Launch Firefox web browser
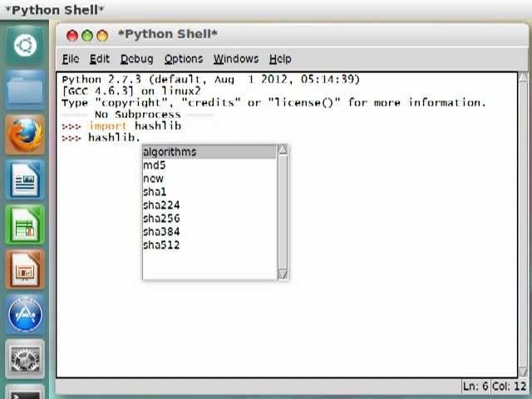 (25, 134)
